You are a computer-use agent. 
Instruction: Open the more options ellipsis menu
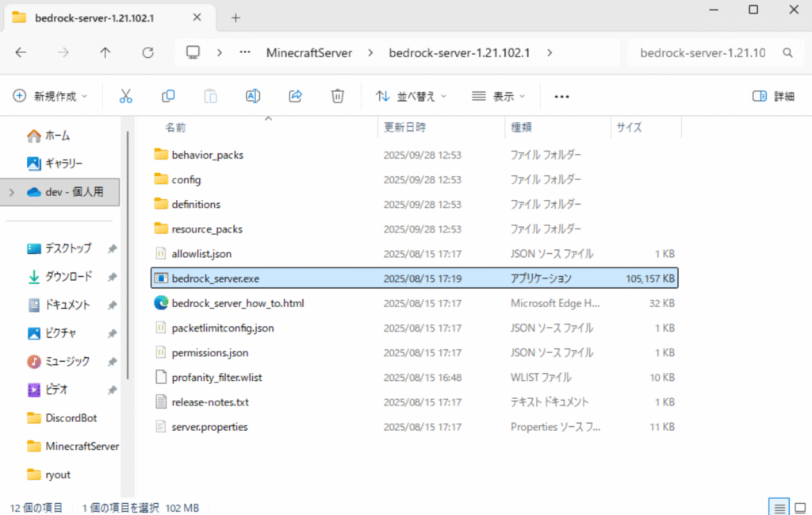point(562,96)
